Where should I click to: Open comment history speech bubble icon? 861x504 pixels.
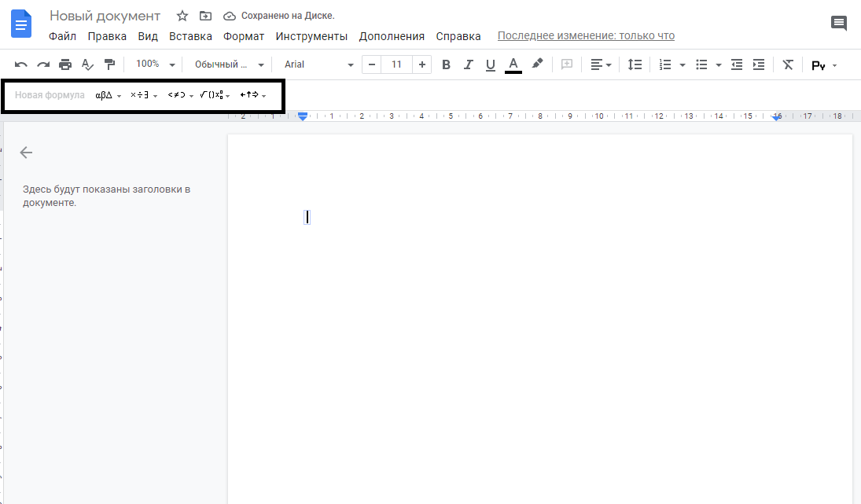[839, 23]
